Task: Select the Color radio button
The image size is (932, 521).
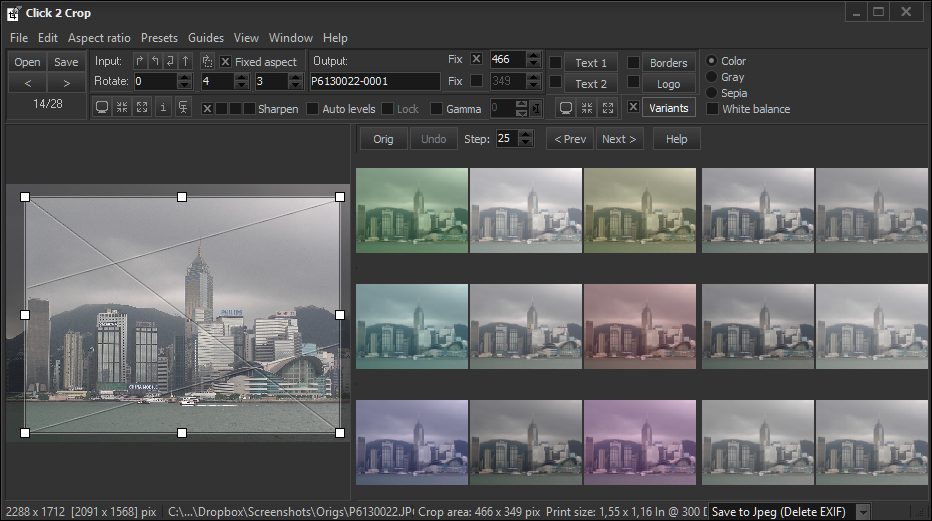Action: coord(711,61)
